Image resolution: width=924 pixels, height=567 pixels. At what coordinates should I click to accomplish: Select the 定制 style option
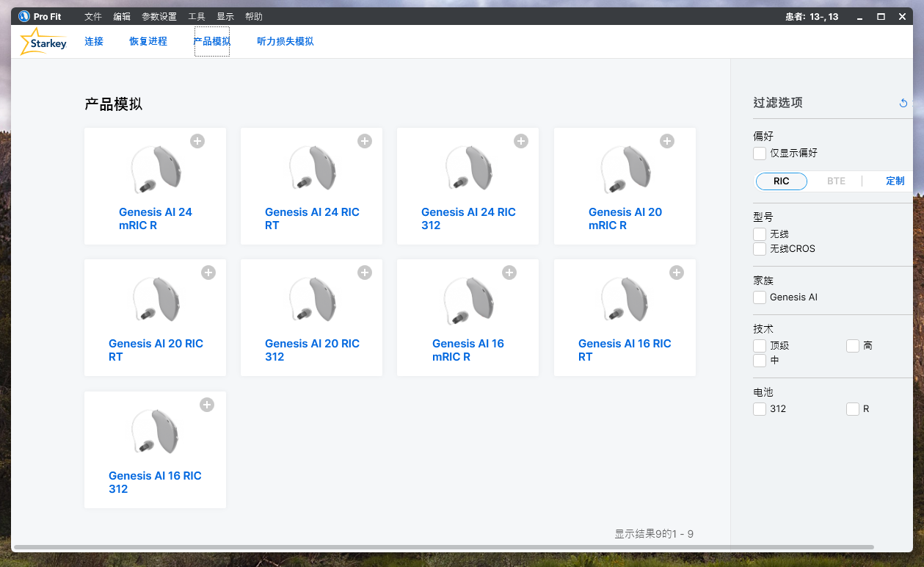click(895, 181)
